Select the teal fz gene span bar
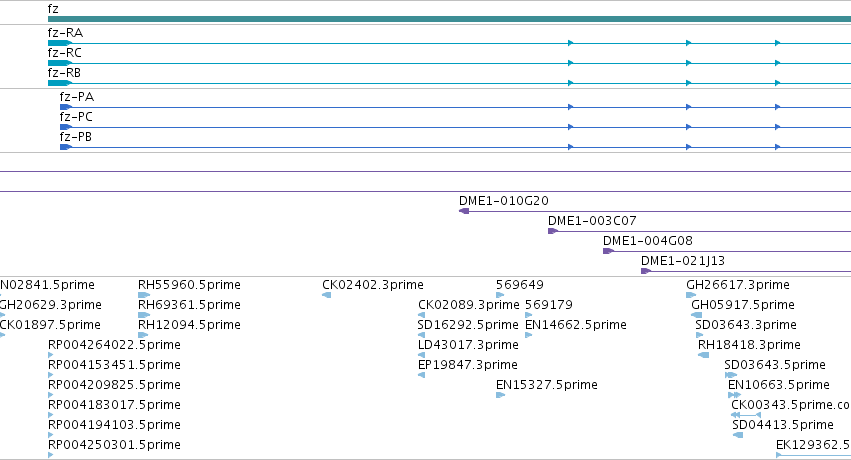 [x=449, y=19]
